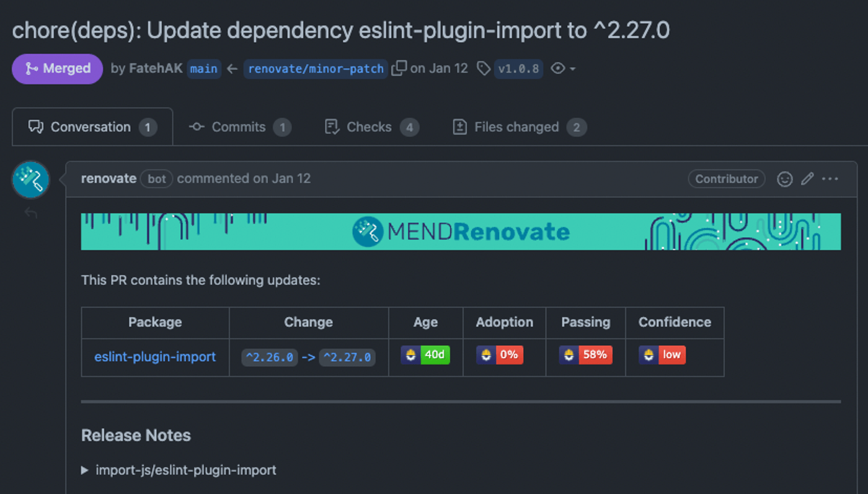Switch to the Checks tab
Viewport: 868px width, 494px height.
pyautogui.click(x=370, y=127)
